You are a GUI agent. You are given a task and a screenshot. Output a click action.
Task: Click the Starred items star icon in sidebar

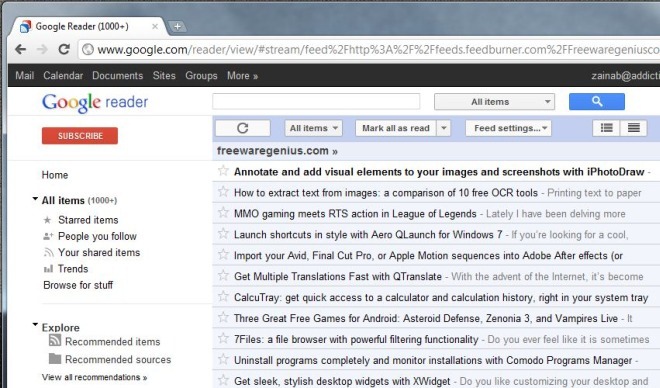[x=48, y=220]
